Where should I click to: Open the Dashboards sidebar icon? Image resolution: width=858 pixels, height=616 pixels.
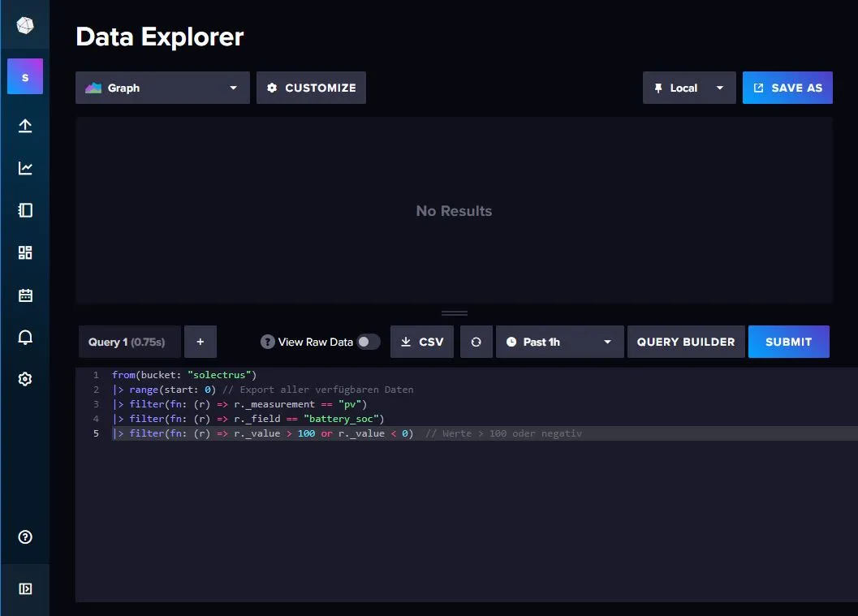(x=25, y=252)
